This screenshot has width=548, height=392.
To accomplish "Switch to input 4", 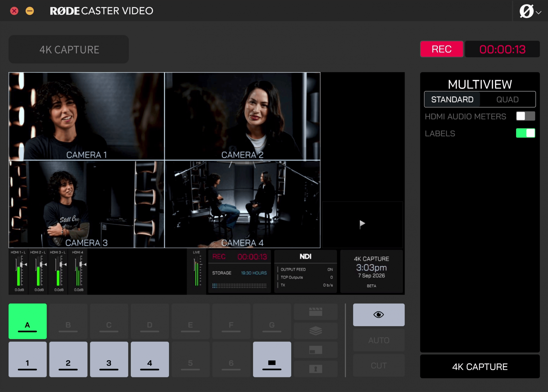I will coord(150,359).
